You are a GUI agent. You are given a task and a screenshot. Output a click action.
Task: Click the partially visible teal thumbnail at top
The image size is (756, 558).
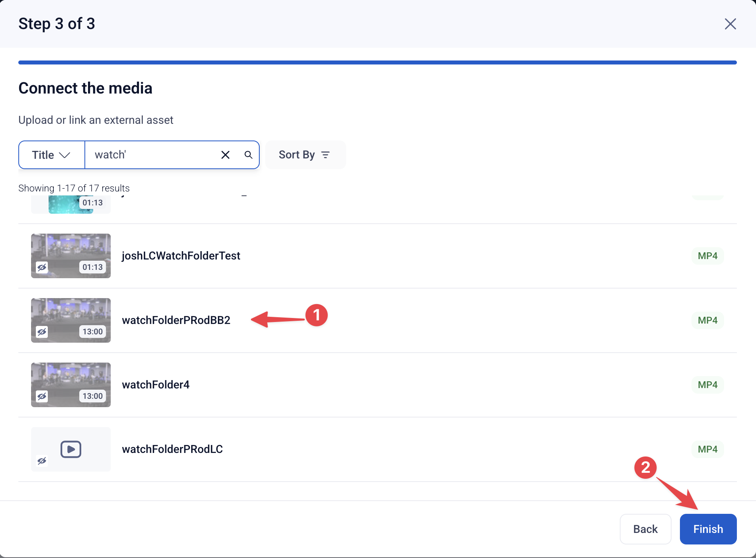[x=71, y=205]
